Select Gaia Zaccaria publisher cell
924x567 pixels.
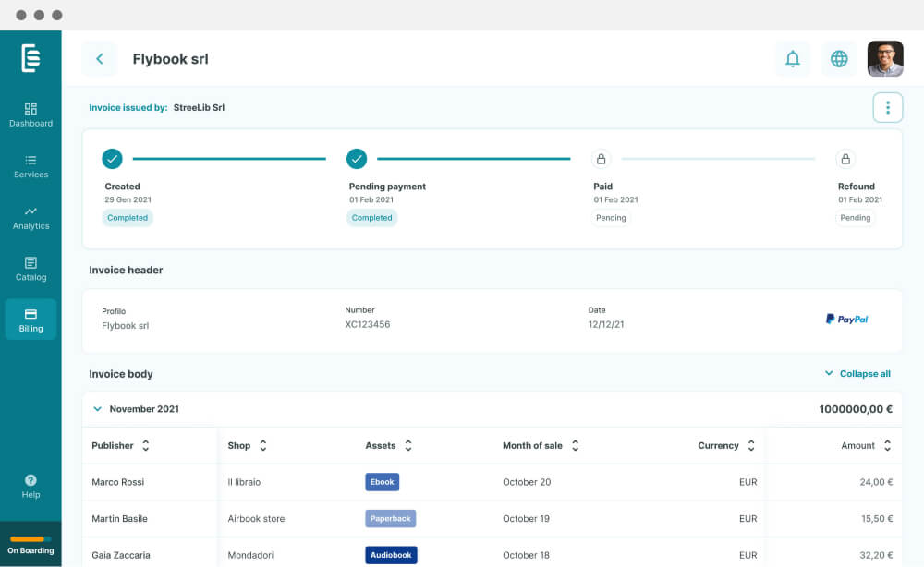pyautogui.click(x=121, y=555)
